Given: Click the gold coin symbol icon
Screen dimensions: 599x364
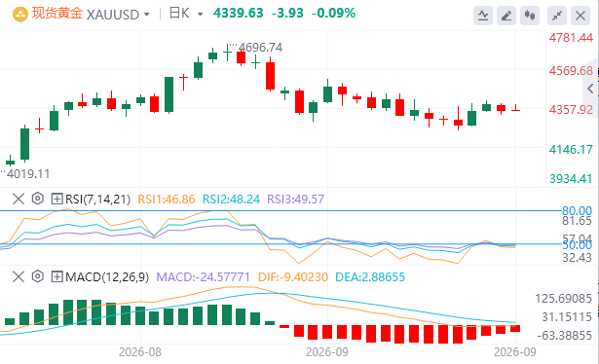Looking at the screenshot, I should point(20,15).
